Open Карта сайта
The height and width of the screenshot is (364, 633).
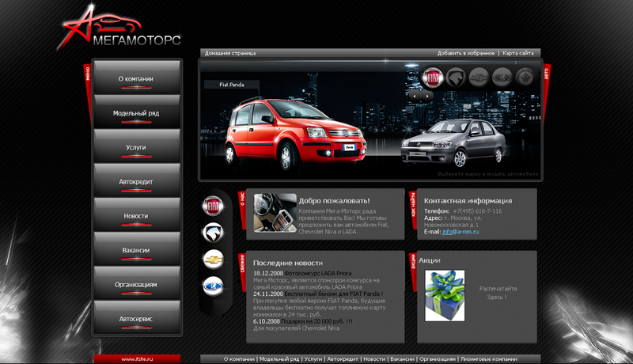click(x=518, y=53)
